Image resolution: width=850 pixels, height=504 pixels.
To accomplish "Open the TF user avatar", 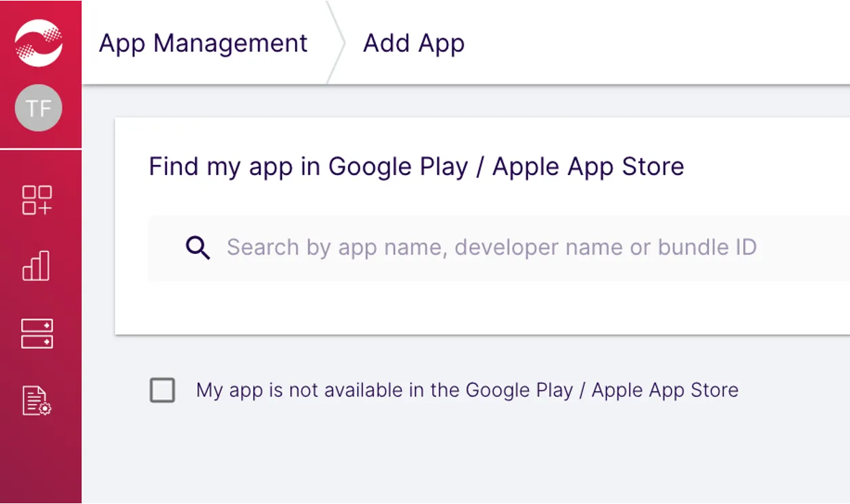I will point(38,107).
